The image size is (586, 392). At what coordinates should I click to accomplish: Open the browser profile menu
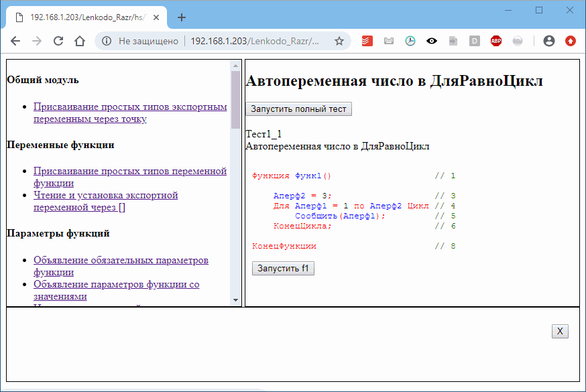point(549,41)
